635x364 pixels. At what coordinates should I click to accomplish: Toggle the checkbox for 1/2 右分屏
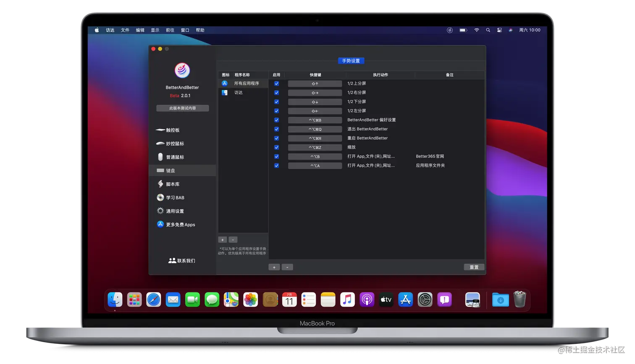[276, 93]
